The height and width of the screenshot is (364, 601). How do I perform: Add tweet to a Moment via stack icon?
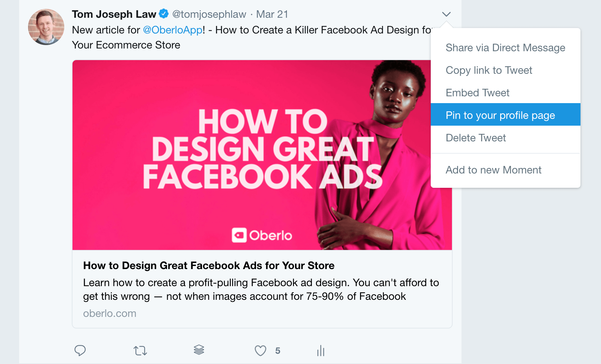199,350
